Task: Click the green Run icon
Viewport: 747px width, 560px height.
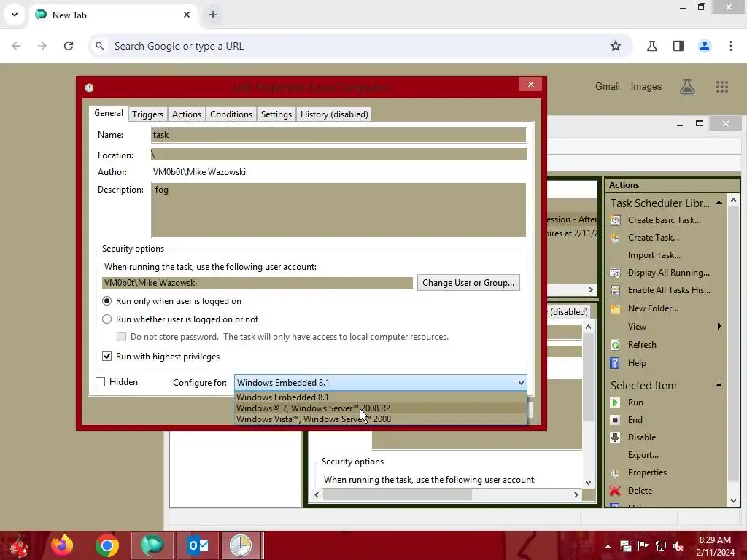Action: pyautogui.click(x=615, y=402)
